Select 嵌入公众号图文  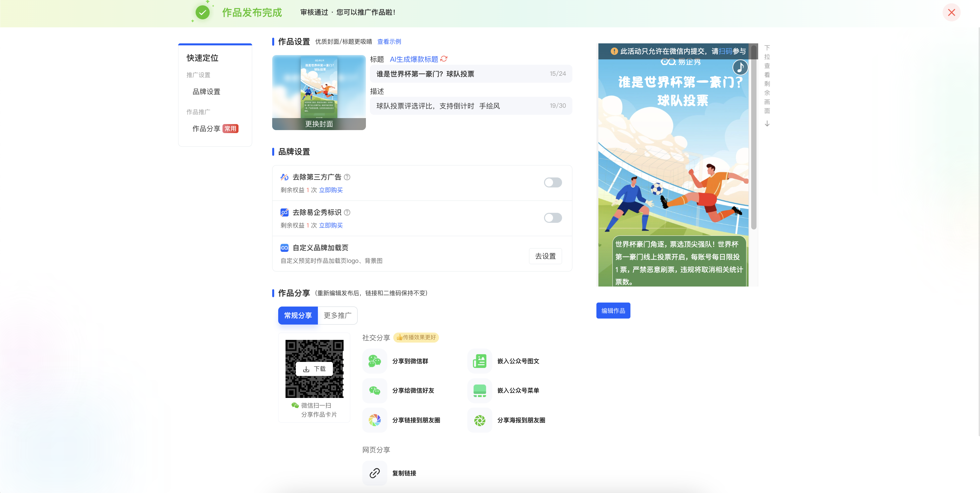pos(518,361)
